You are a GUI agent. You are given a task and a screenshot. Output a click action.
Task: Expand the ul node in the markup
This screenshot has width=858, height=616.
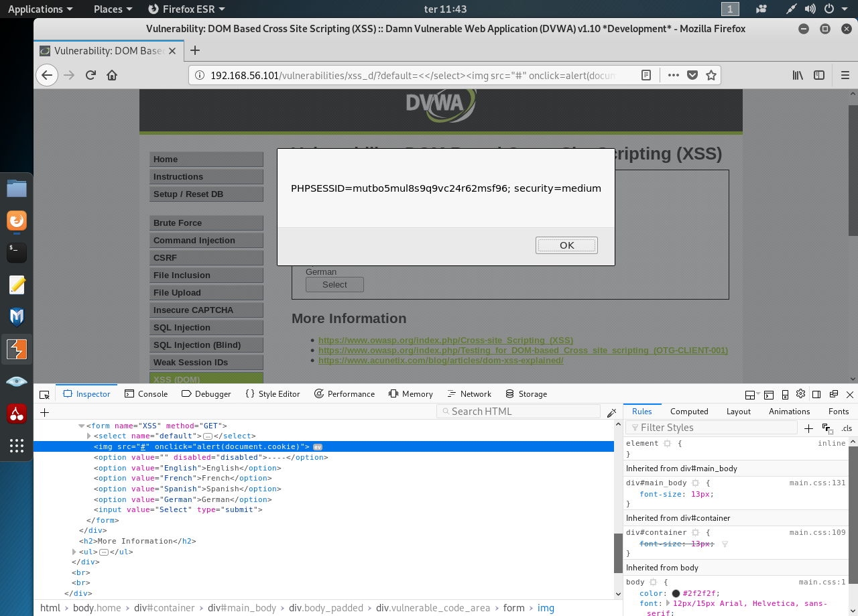(74, 552)
